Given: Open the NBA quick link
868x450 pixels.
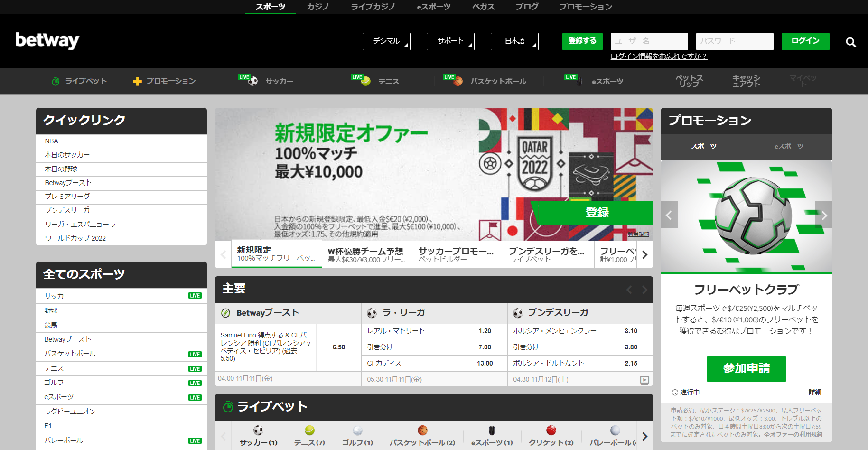Looking at the screenshot, I should pyautogui.click(x=121, y=141).
